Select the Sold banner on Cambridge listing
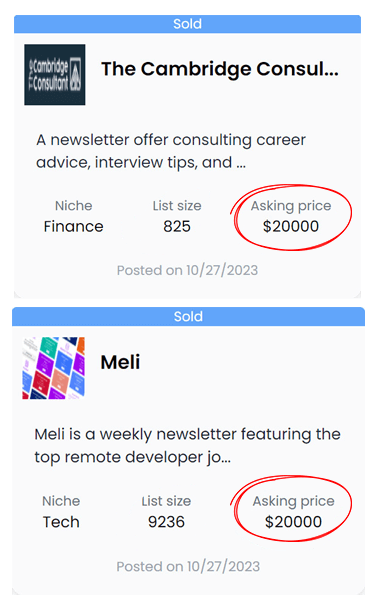This screenshot has width=379, height=611. [187, 24]
